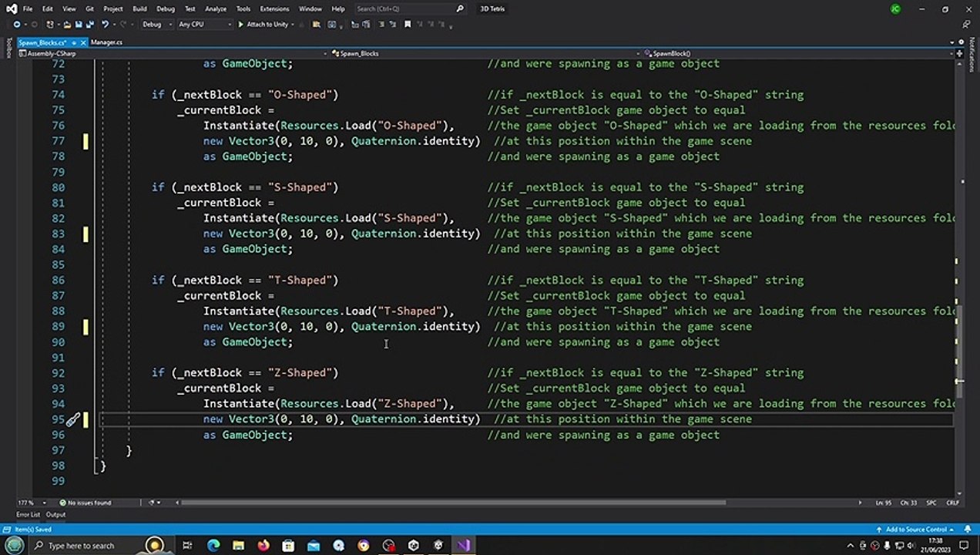Open File Explorer from the taskbar
980x555 pixels.
[x=238, y=546]
